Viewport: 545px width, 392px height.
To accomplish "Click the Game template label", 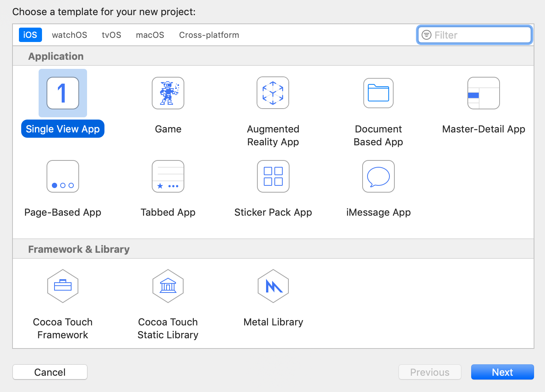I will click(x=168, y=129).
